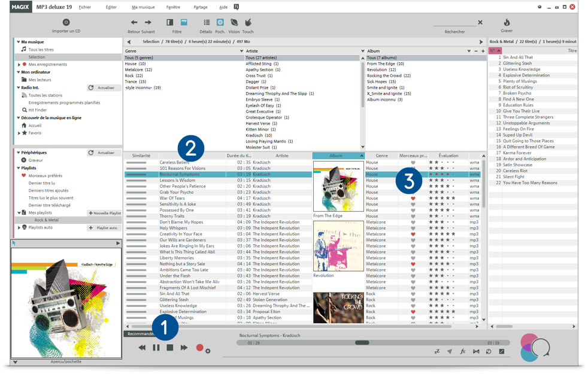Skip to previous track with rewind button

coord(142,348)
